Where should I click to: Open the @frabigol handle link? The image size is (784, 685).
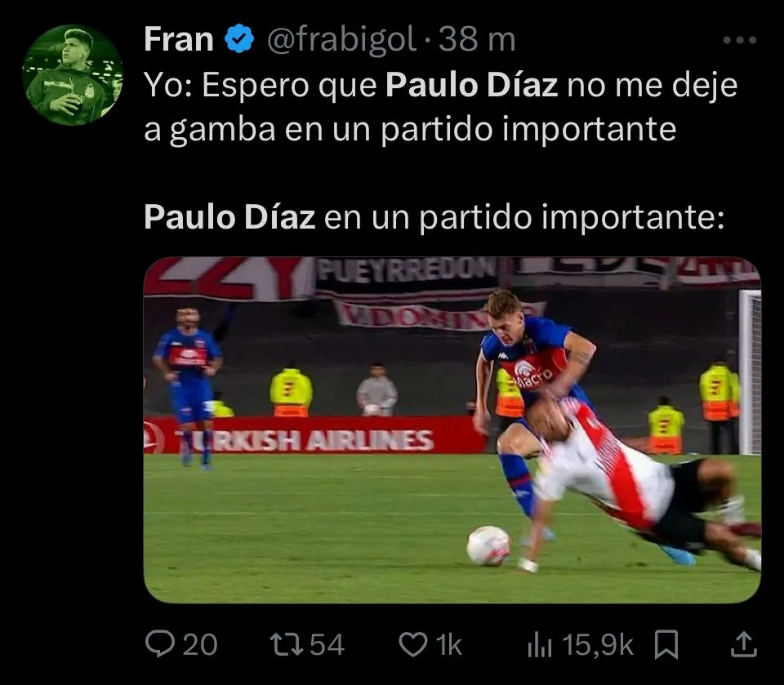coord(341,39)
